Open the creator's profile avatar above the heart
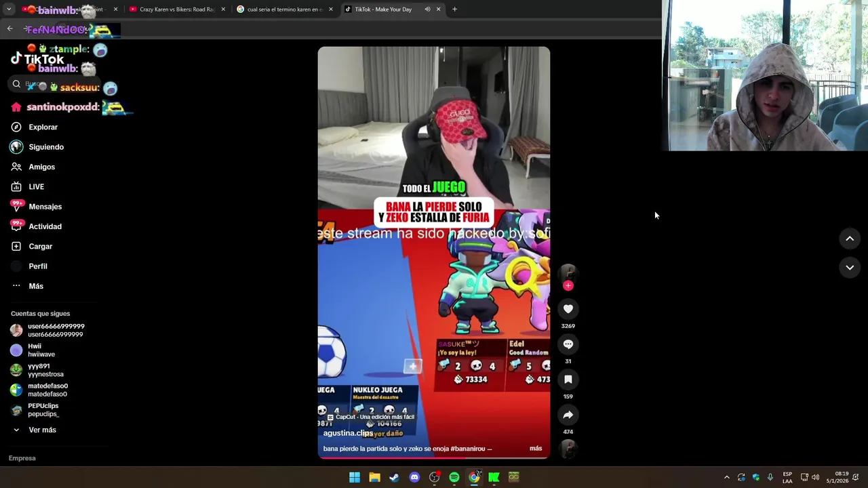868x488 pixels. [x=568, y=272]
